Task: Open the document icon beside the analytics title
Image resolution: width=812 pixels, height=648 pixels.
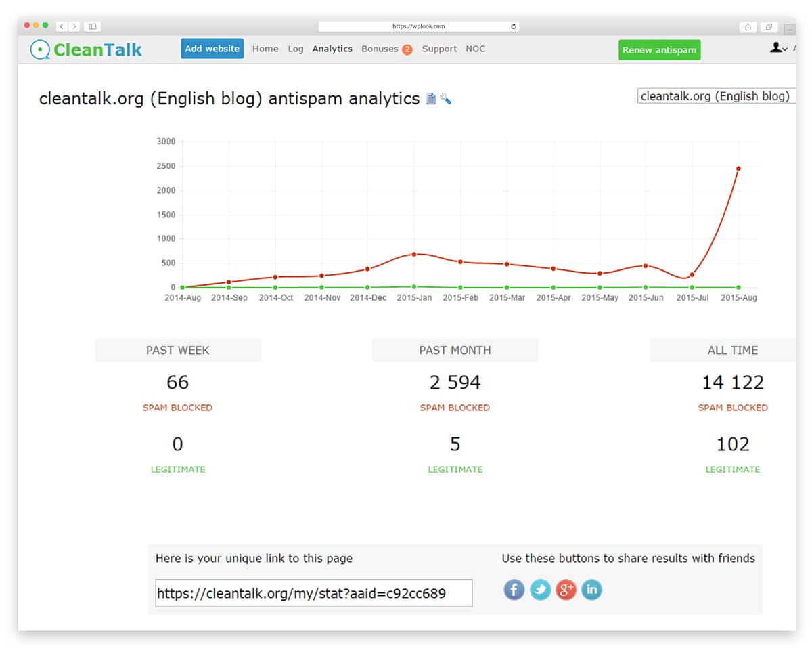Action: tap(431, 99)
